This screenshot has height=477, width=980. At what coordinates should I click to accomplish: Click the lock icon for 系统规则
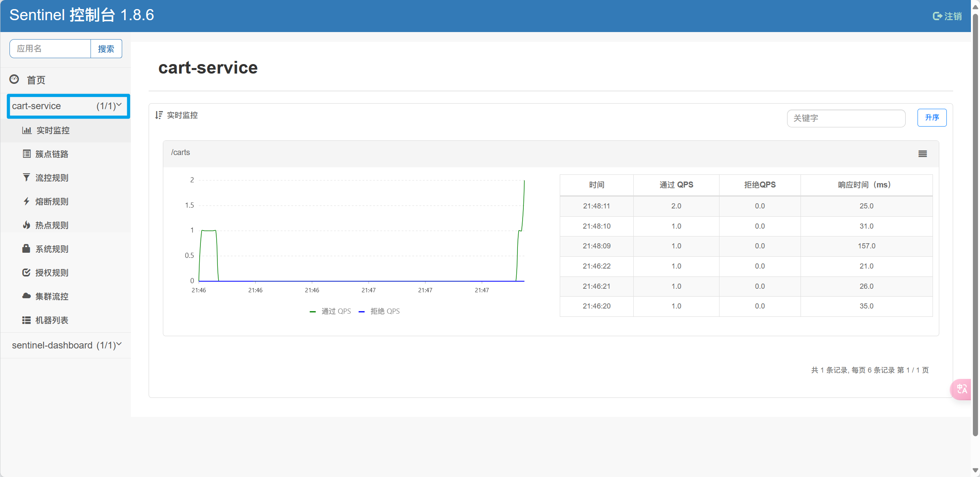tap(26, 249)
